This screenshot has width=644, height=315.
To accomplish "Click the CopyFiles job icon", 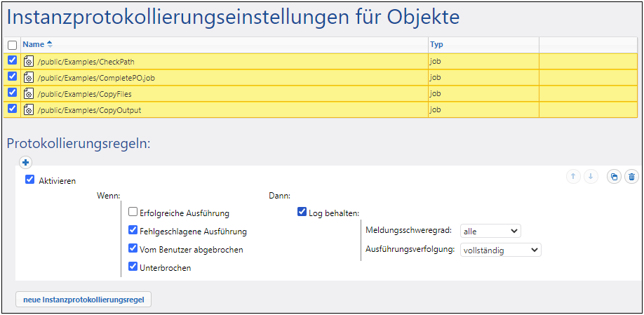I will (29, 93).
